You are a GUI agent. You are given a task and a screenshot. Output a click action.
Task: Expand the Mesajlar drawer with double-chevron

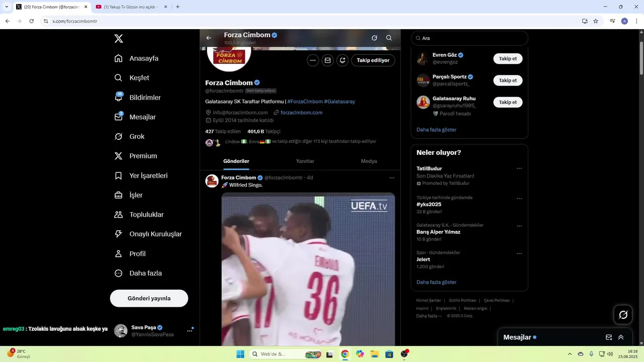click(x=621, y=337)
